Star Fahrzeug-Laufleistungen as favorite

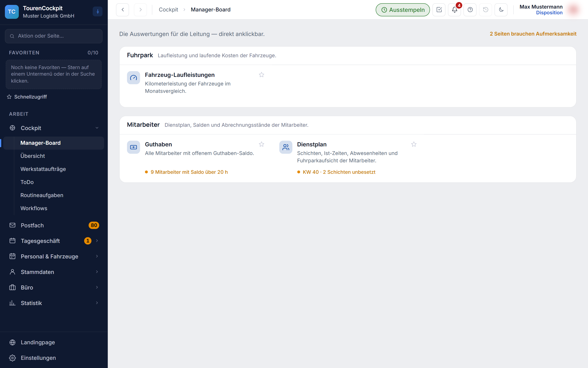coord(262,75)
